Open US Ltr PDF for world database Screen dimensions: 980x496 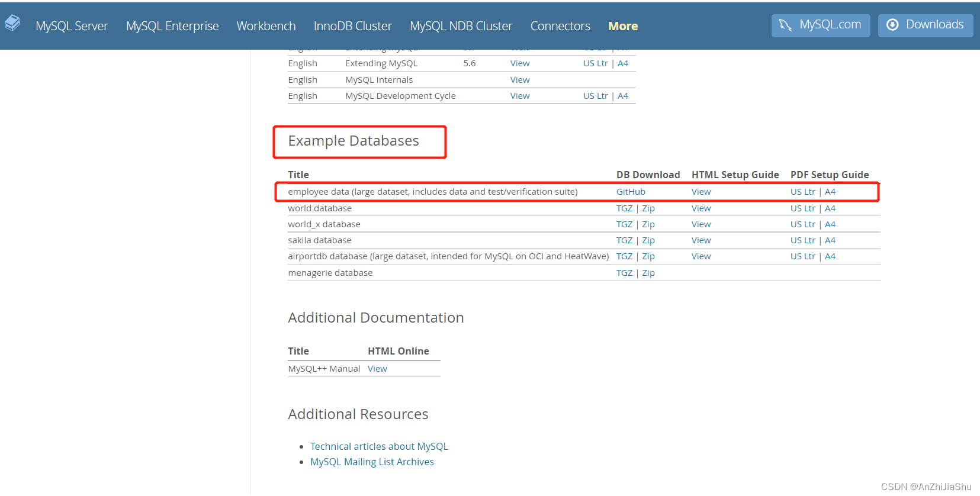pyautogui.click(x=803, y=208)
